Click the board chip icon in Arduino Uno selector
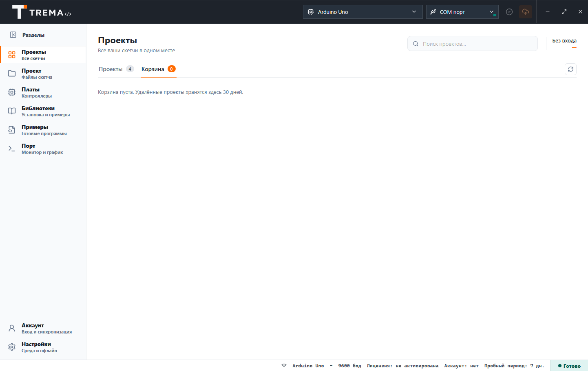588x371 pixels. tap(311, 12)
